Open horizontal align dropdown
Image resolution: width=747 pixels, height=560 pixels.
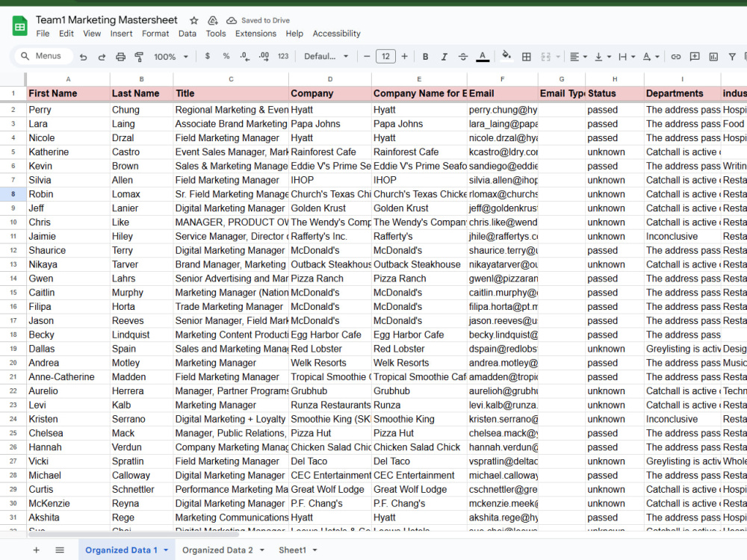coord(578,57)
